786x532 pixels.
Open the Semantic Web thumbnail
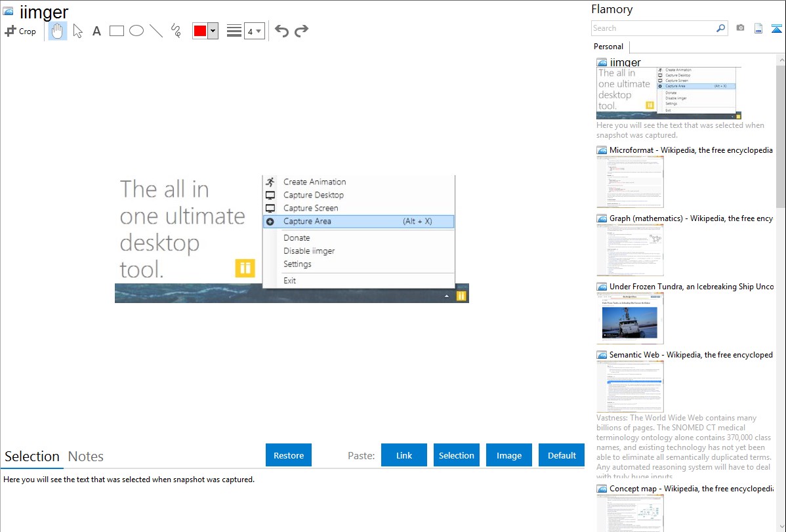(630, 386)
